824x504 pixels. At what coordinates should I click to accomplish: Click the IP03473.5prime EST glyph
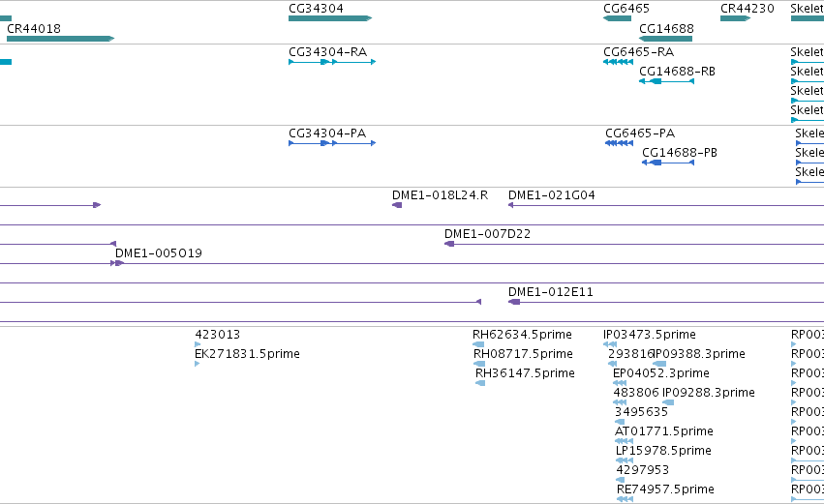pos(610,344)
